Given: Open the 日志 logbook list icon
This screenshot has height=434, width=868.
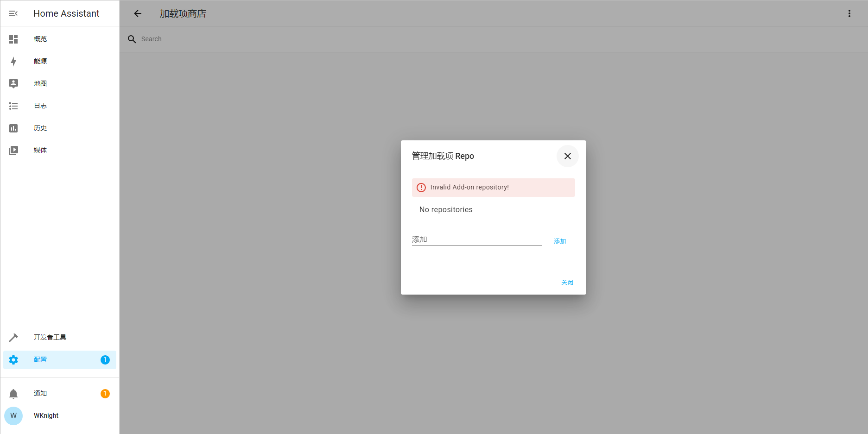Looking at the screenshot, I should coord(13,106).
